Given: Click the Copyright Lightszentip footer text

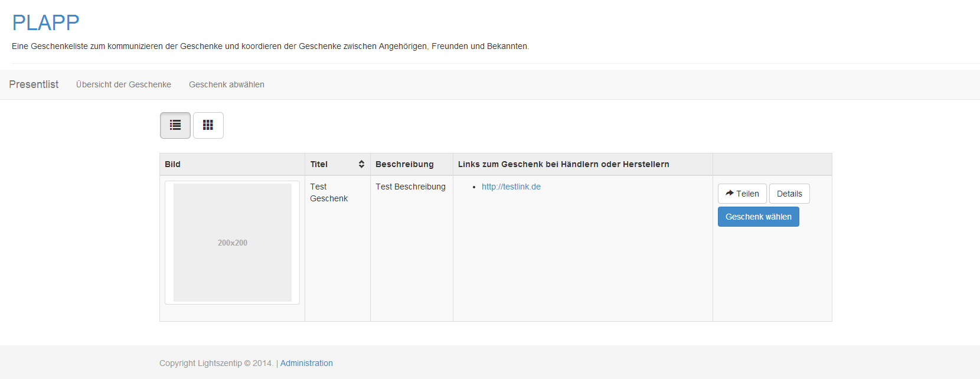Looking at the screenshot, I should (x=216, y=363).
